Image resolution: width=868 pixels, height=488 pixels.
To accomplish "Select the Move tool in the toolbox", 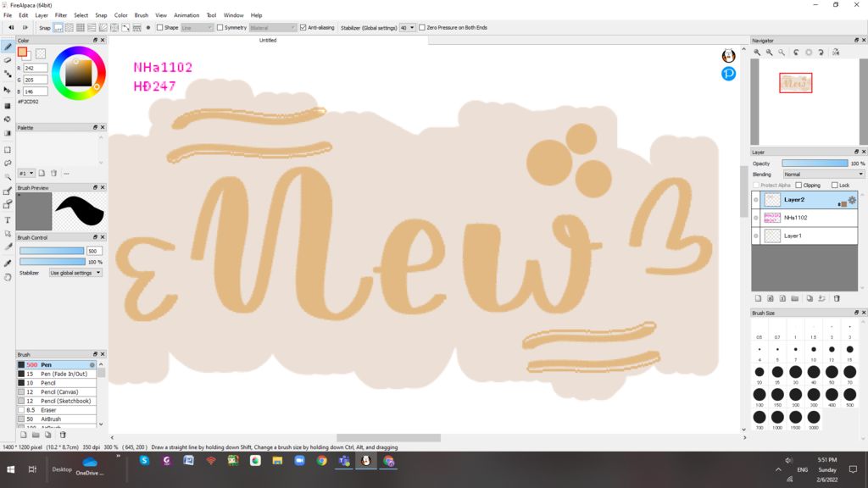I will pyautogui.click(x=8, y=90).
